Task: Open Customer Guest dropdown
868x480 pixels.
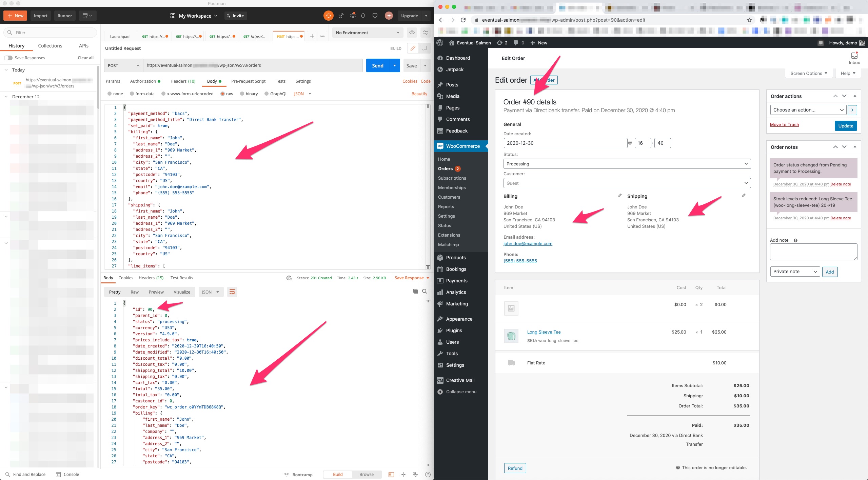Action: coord(627,183)
